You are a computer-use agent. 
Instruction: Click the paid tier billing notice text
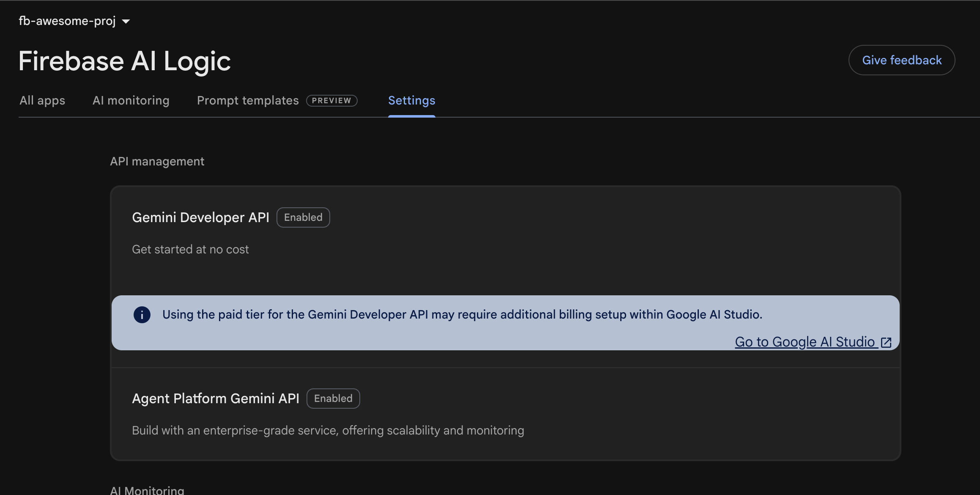(463, 315)
